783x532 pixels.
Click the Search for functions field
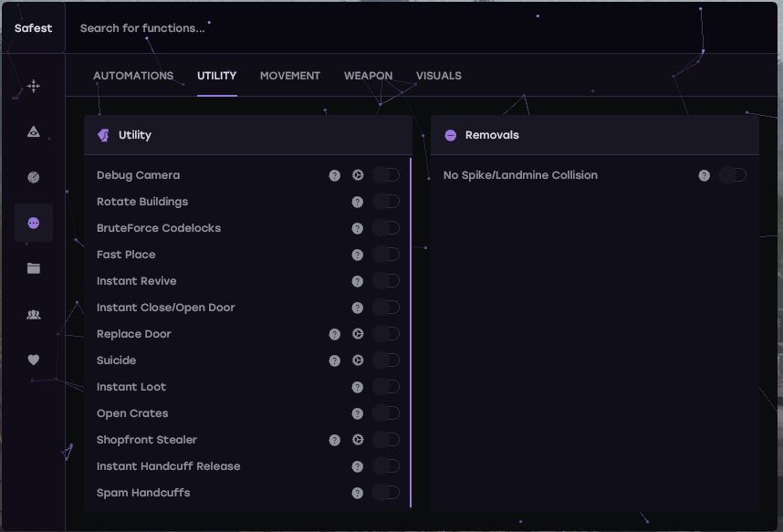point(274,28)
